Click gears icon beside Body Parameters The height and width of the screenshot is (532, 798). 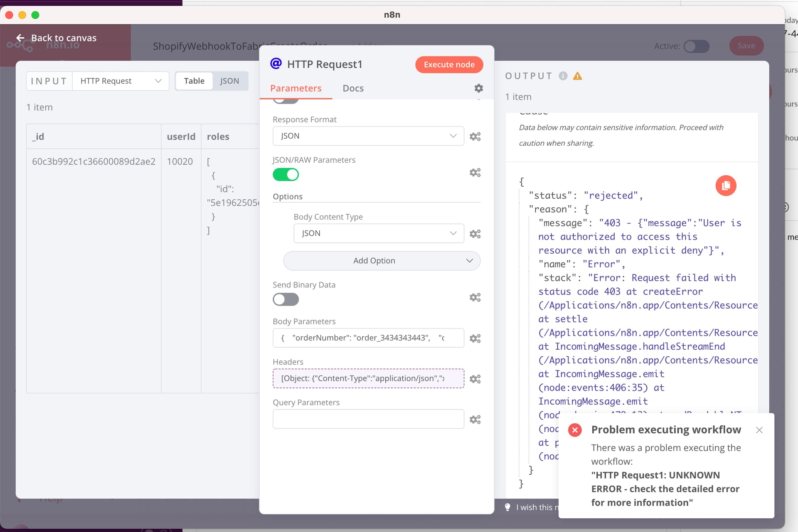click(x=475, y=338)
